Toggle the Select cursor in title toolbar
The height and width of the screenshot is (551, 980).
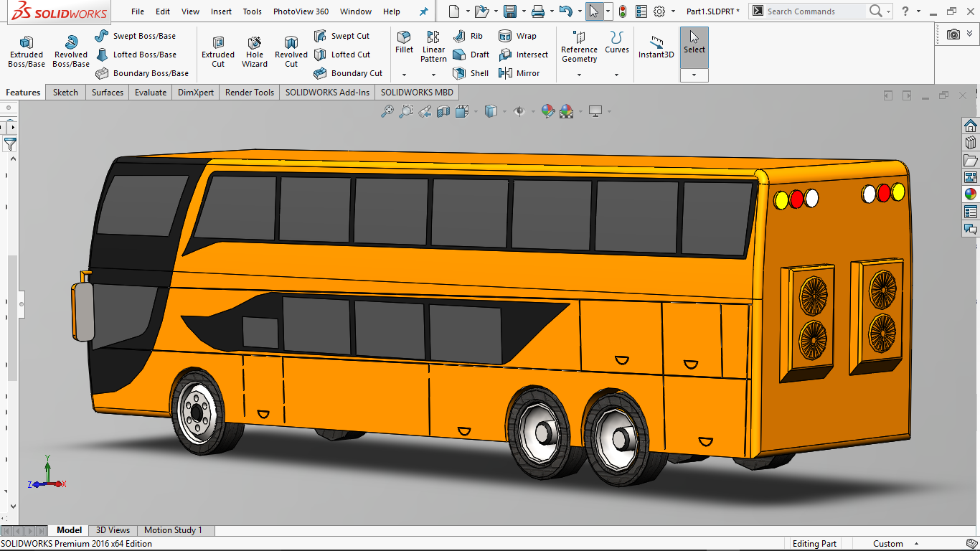[594, 11]
